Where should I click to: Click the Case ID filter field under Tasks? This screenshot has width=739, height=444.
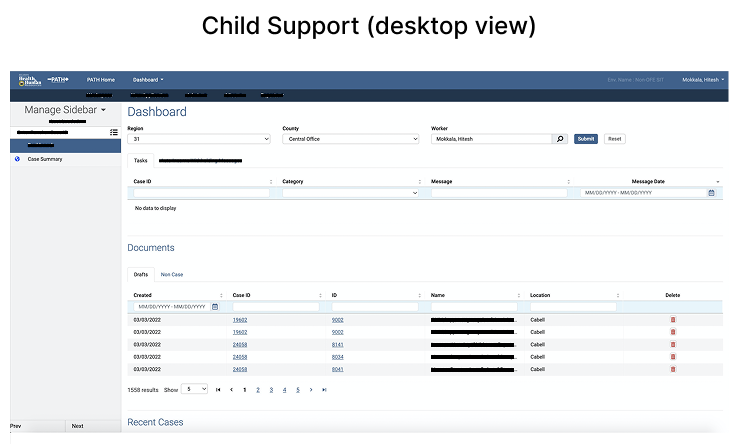(x=201, y=192)
